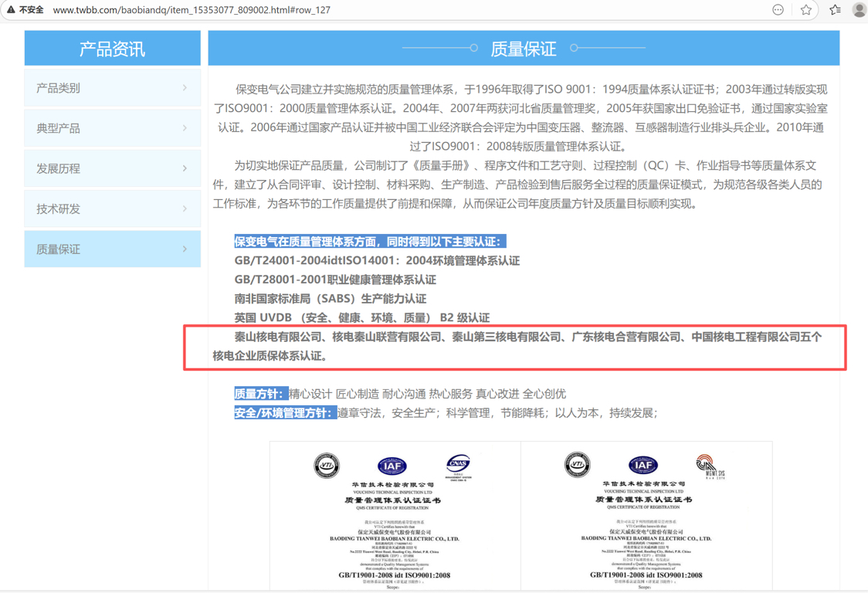Click the 质量保证 content title
The image size is (868, 593).
coord(523,49)
